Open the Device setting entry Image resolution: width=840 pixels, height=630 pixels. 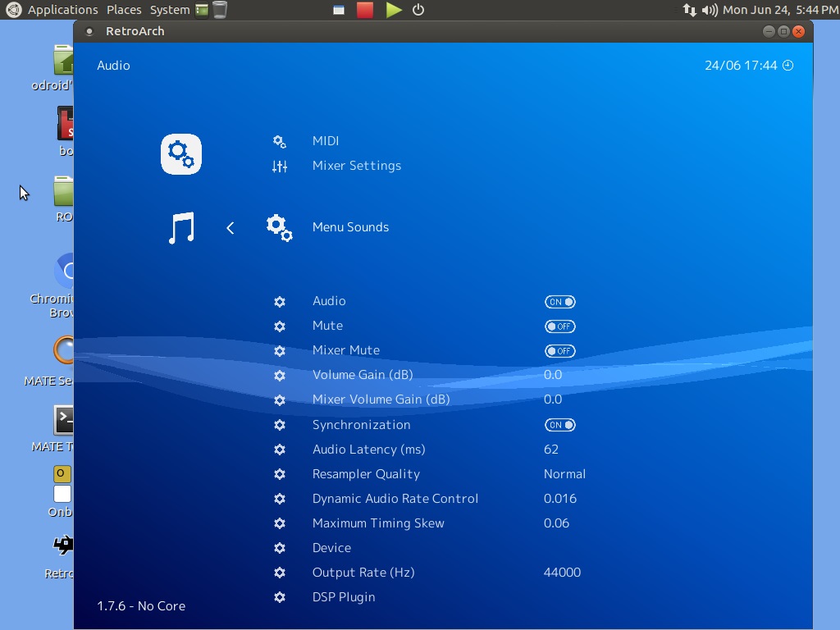pyautogui.click(x=331, y=548)
